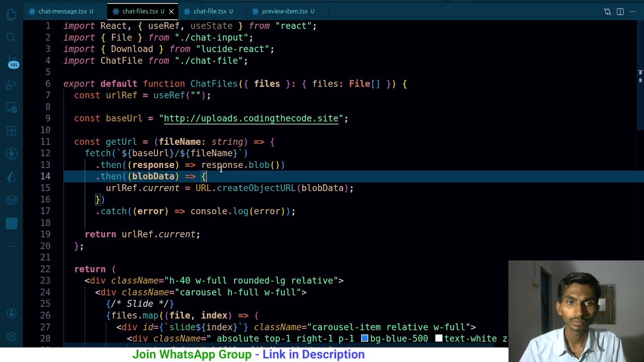
Task: Click "createObjectURL" on line 15
Action: 256,188
